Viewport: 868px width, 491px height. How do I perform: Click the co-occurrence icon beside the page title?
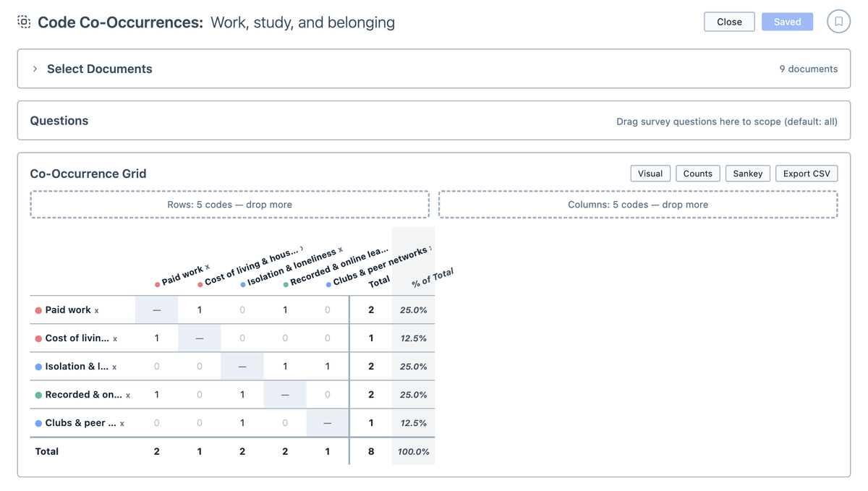[24, 22]
